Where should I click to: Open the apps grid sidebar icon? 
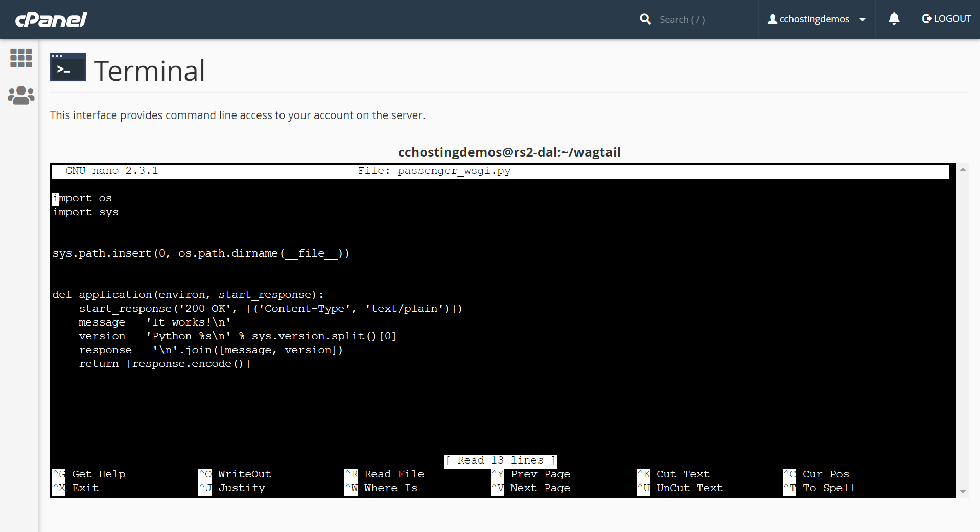21,58
